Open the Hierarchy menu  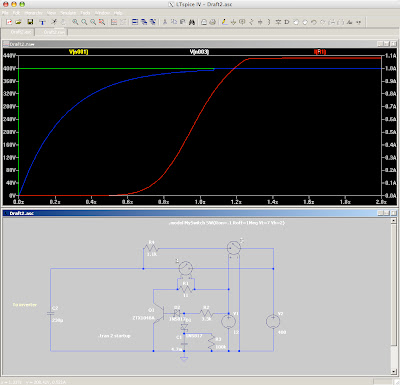tap(33, 13)
